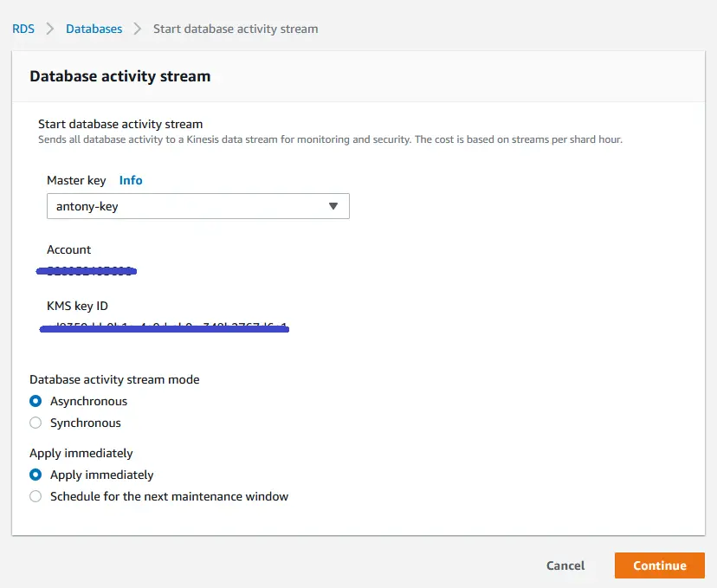
Task: Choose Schedule for the next maintenance window
Action: (x=36, y=496)
